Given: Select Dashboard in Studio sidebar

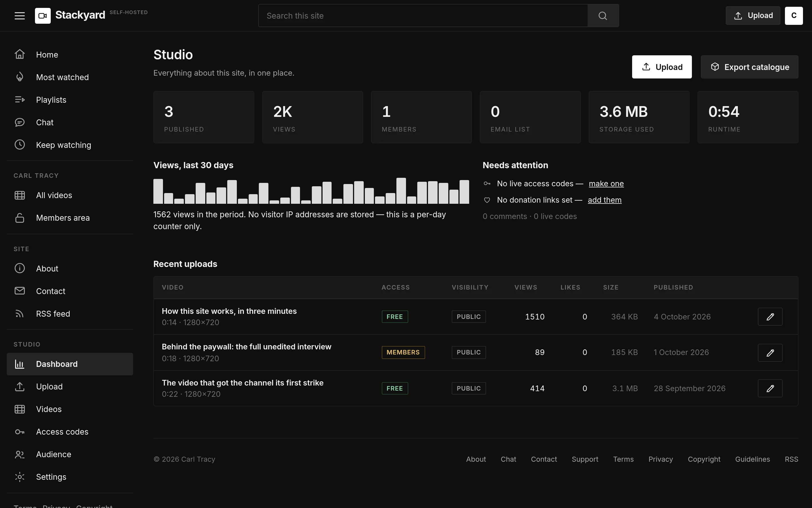Looking at the screenshot, I should coord(70,364).
